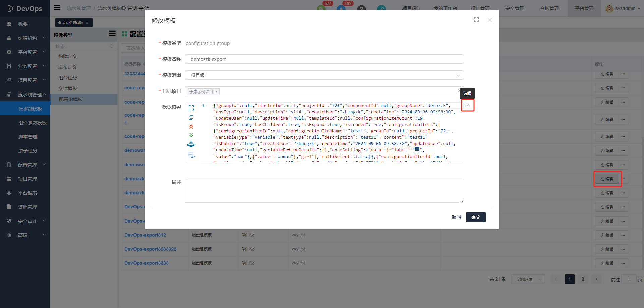Expand the 项目配置 sidebar menu
This screenshot has height=308, width=644.
coord(25,80)
